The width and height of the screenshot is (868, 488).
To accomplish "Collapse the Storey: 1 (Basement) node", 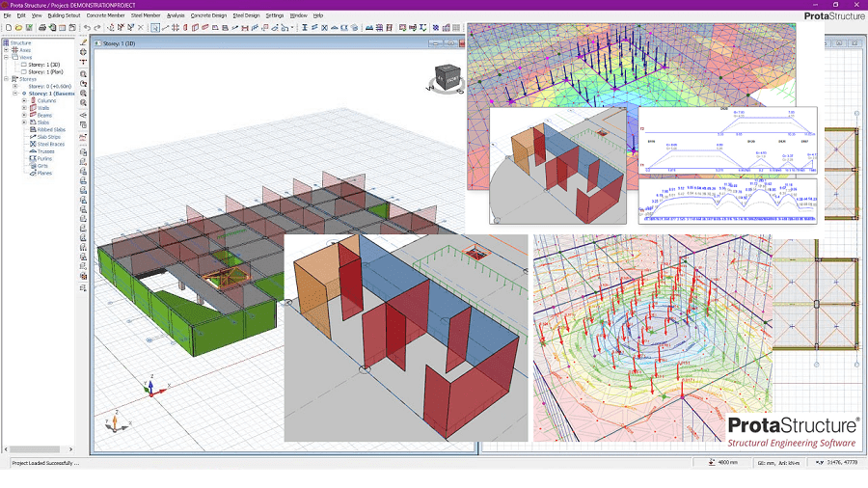I will [14, 94].
